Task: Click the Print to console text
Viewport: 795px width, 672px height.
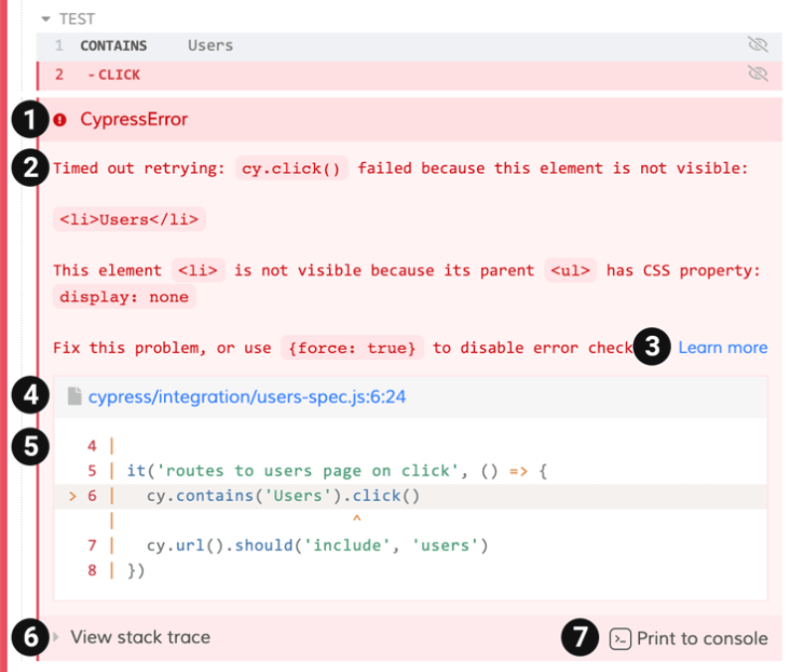Action: point(702,638)
